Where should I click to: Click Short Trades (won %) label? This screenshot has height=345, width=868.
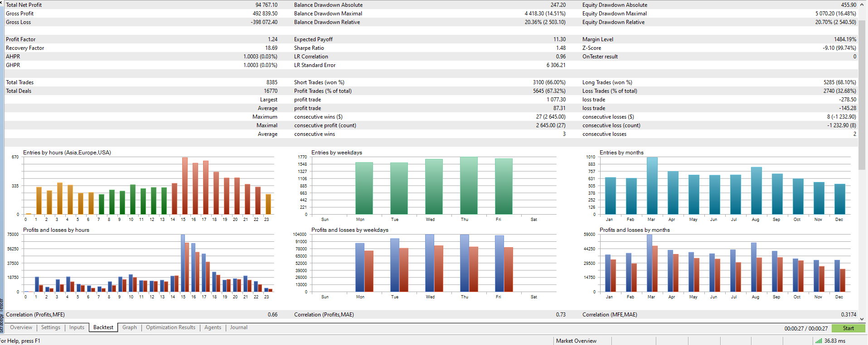(319, 82)
